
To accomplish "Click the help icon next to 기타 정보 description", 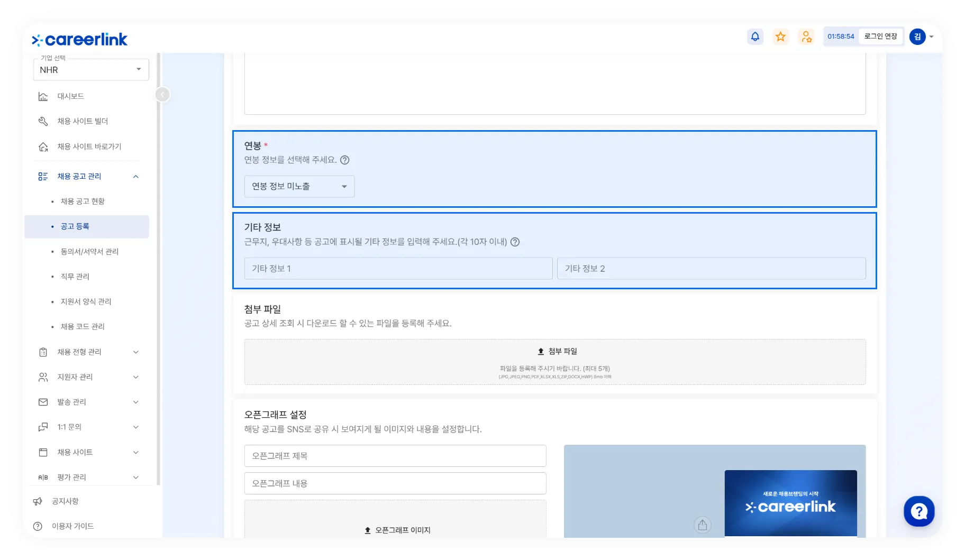I will click(515, 242).
